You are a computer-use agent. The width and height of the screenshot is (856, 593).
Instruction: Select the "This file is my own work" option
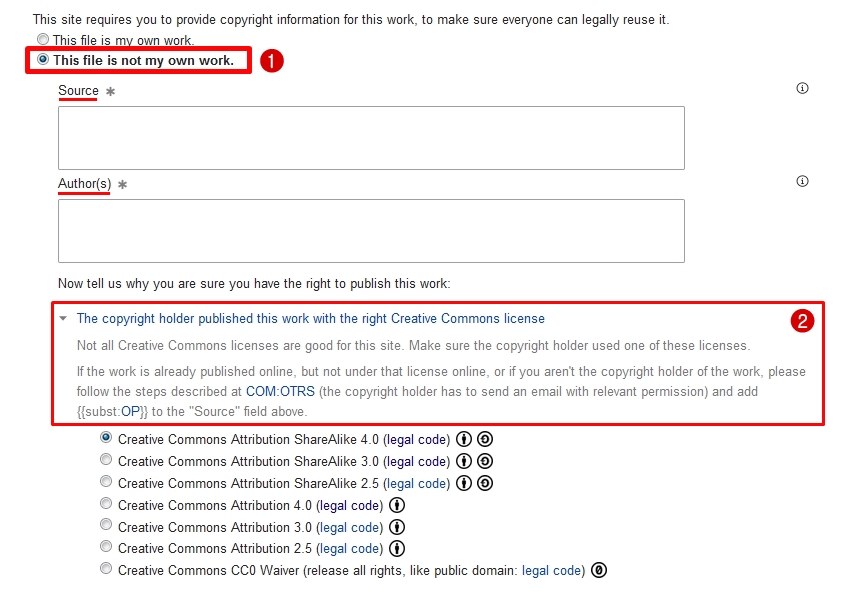point(42,38)
